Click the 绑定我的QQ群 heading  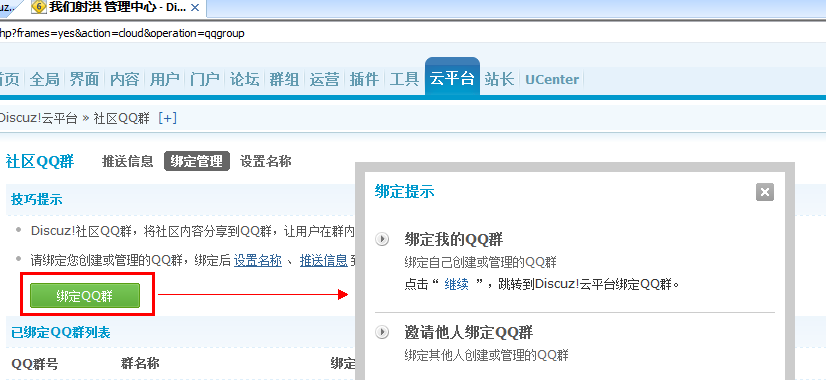(x=454, y=239)
